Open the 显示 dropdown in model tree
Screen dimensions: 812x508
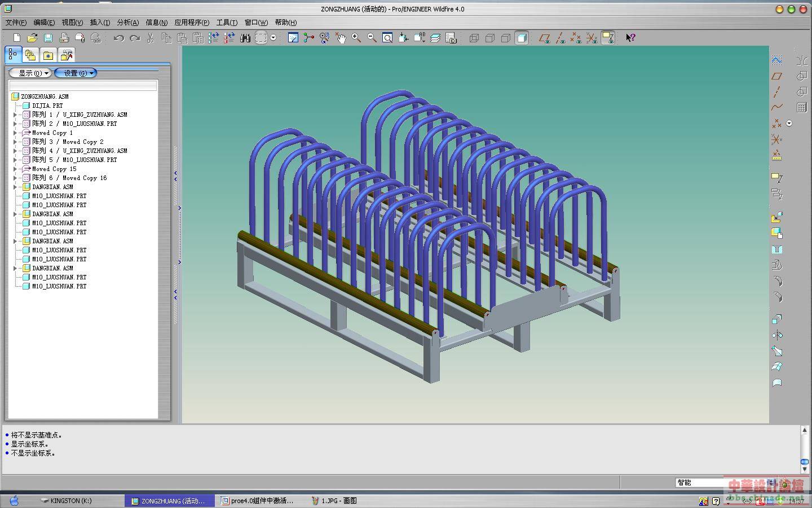click(x=30, y=73)
